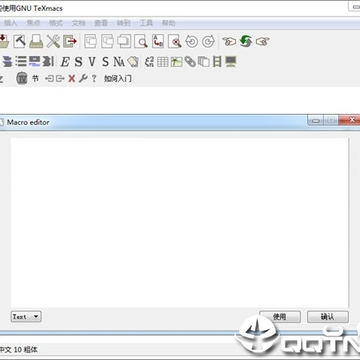Click the 使用 button
The image size is (360, 360).
(x=280, y=317)
